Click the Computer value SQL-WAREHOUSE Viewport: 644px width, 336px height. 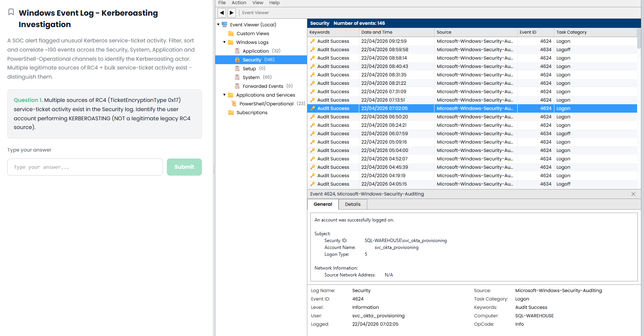pyautogui.click(x=534, y=316)
